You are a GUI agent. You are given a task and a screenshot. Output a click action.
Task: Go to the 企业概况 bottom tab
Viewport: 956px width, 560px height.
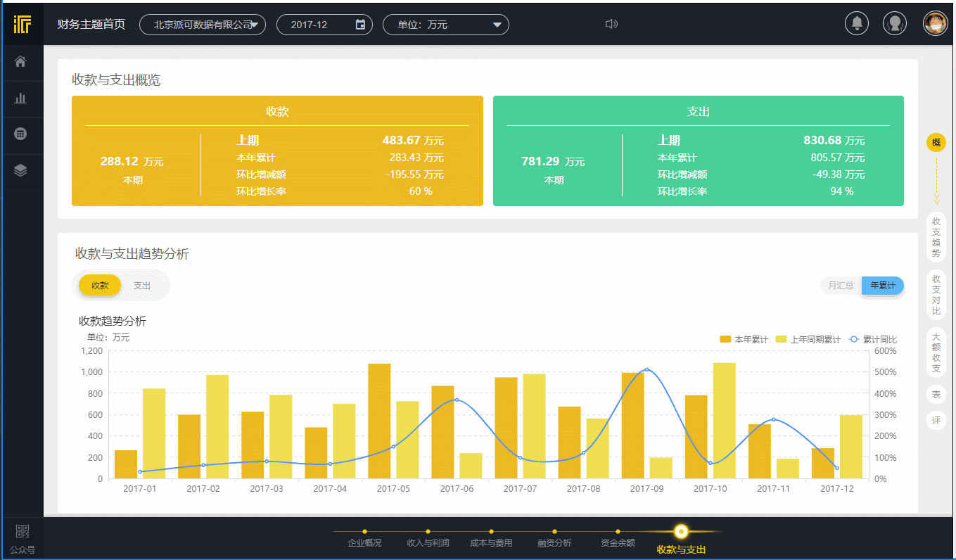coord(364,542)
